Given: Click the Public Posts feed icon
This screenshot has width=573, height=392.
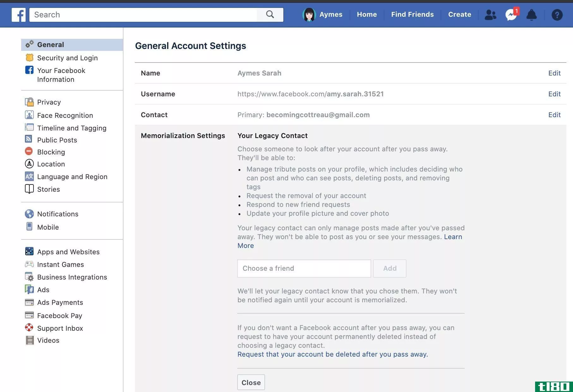Looking at the screenshot, I should (29, 139).
